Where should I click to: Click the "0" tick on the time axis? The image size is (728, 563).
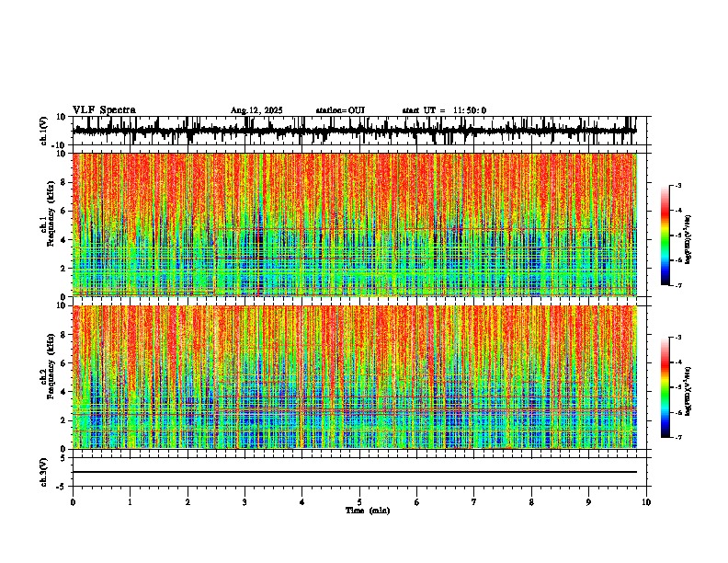tap(73, 502)
